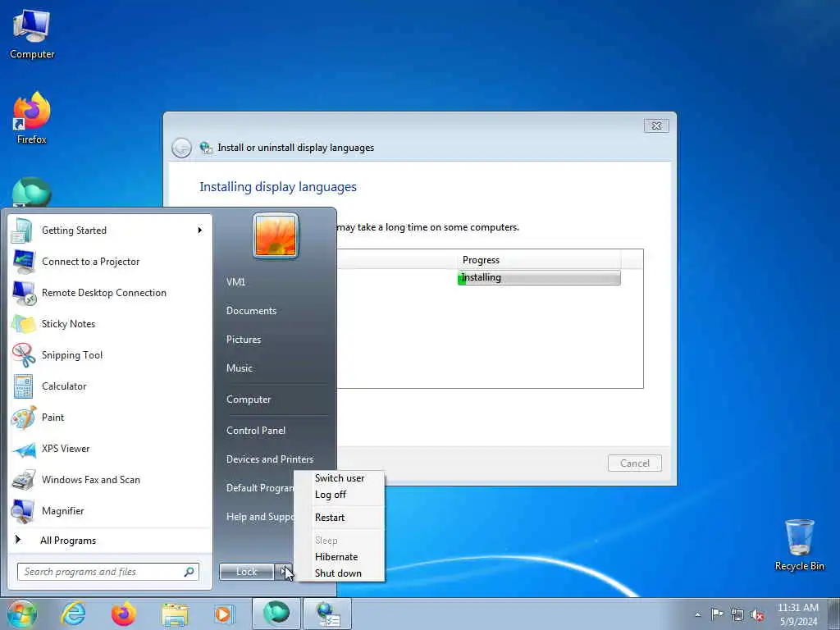This screenshot has width=840, height=630.
Task: Click the Windows Start orb
Action: [22, 614]
